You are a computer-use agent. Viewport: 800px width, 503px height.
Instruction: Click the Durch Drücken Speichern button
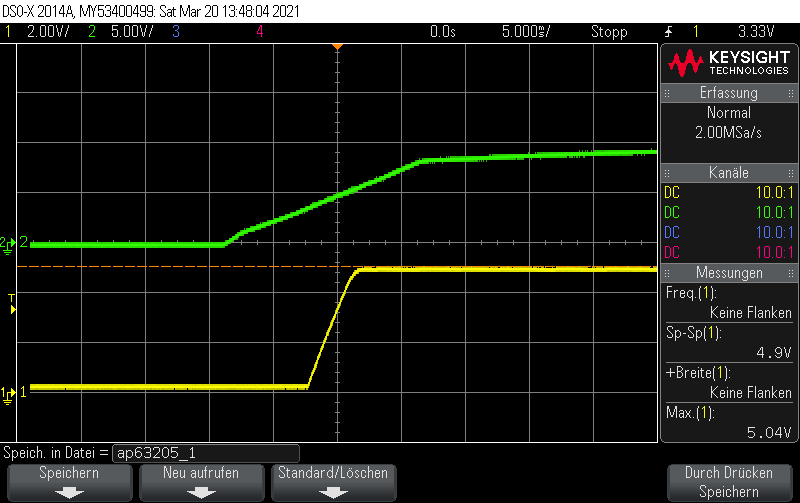click(x=729, y=482)
